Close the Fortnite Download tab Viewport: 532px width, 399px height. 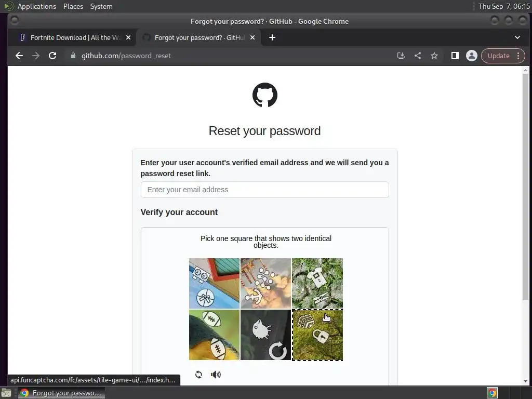point(128,37)
